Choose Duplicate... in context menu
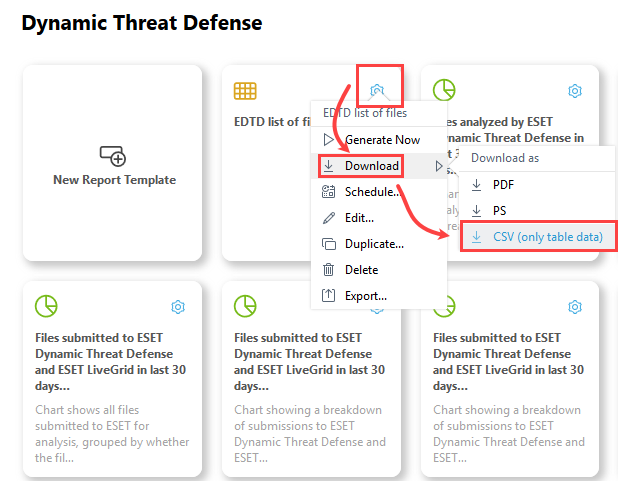 pos(379,244)
